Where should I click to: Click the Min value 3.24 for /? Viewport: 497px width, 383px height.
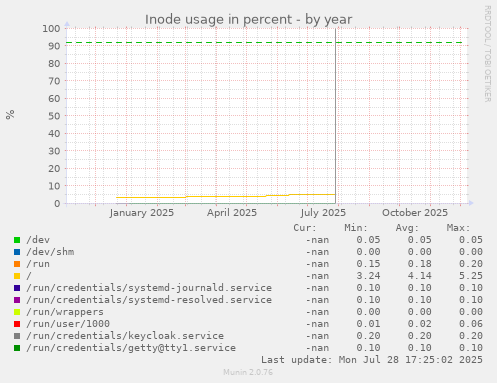coord(368,276)
